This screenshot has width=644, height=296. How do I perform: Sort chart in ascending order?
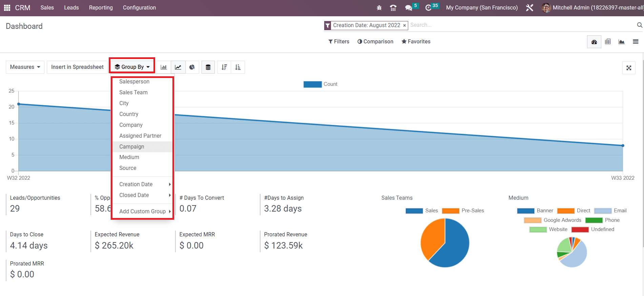238,67
